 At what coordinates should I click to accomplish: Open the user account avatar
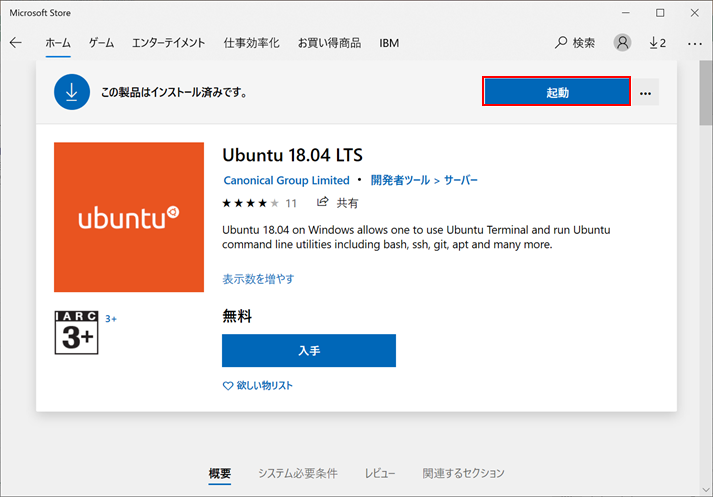[x=622, y=43]
